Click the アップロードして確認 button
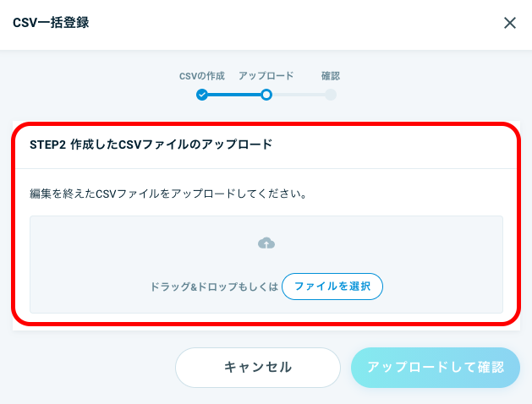Image resolution: width=532 pixels, height=404 pixels. click(436, 368)
